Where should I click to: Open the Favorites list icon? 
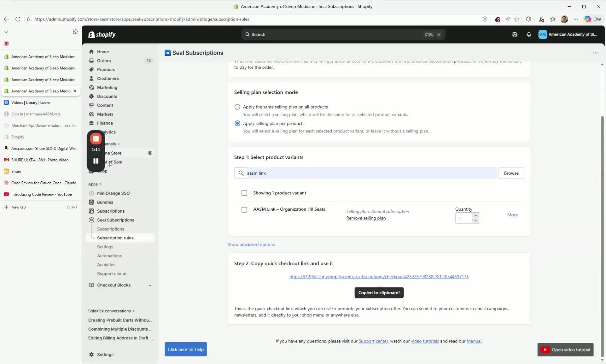(x=553, y=19)
